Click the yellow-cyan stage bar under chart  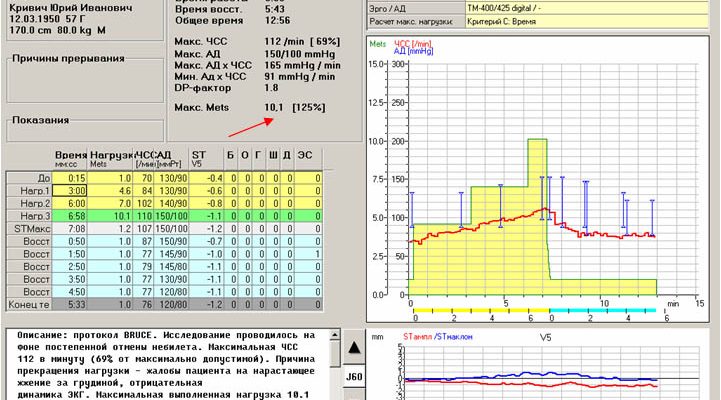[x=532, y=310]
